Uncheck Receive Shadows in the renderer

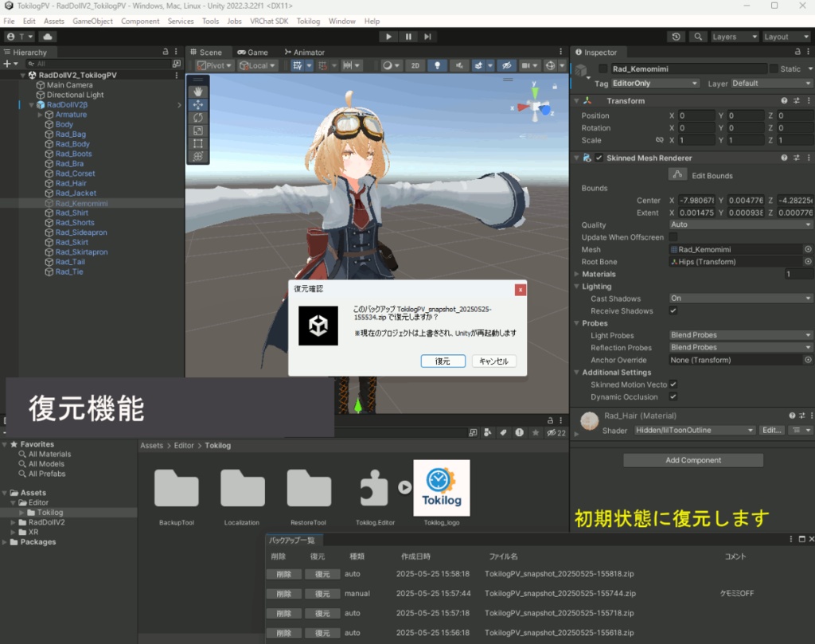point(673,310)
